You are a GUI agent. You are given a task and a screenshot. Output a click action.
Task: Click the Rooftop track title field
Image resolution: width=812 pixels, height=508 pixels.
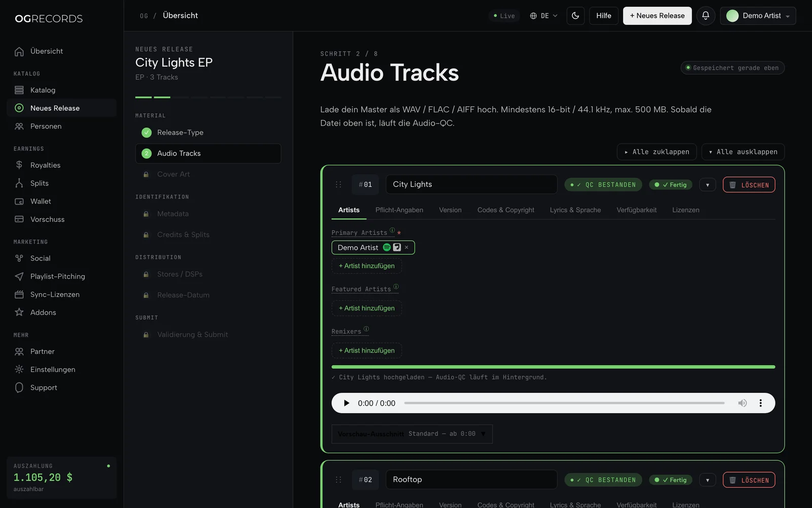[x=471, y=480]
